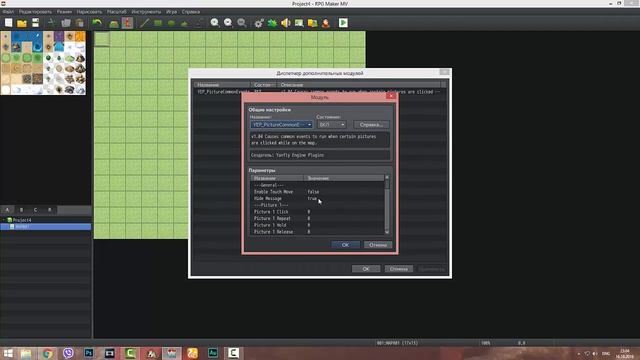Select the Hide Message parameter row
The height and width of the screenshot is (360, 640).
coord(318,198)
